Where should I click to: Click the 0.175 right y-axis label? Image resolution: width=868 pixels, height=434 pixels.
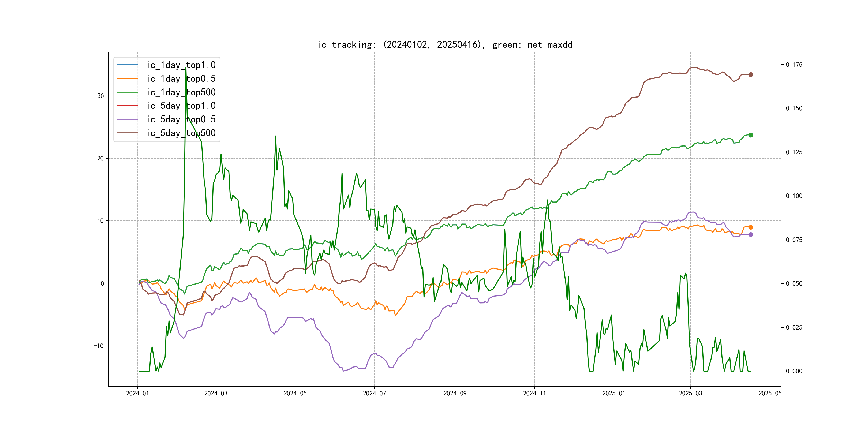point(794,65)
